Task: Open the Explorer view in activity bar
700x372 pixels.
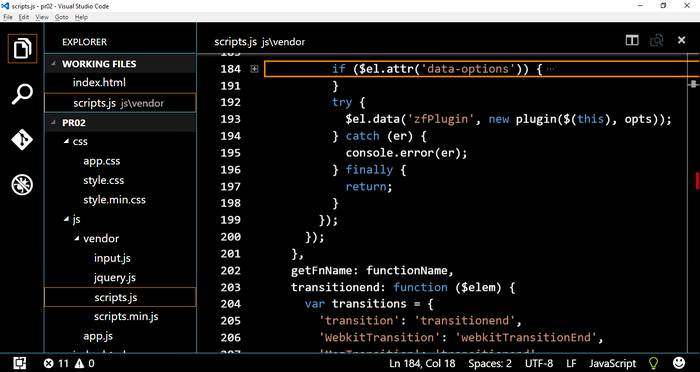Action: (22, 48)
